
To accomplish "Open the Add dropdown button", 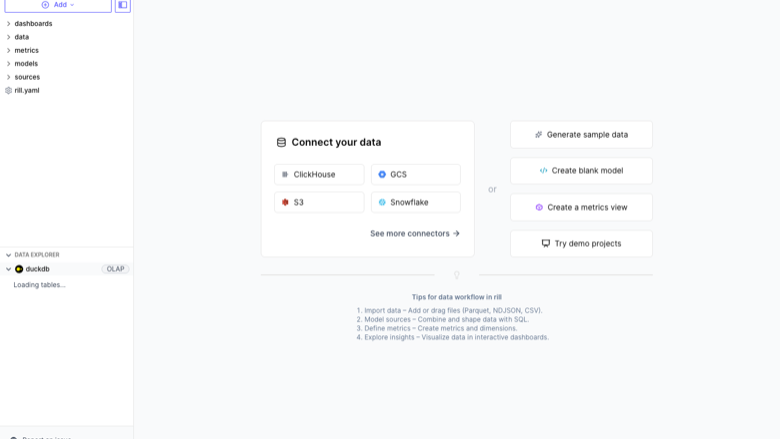I will (58, 5).
